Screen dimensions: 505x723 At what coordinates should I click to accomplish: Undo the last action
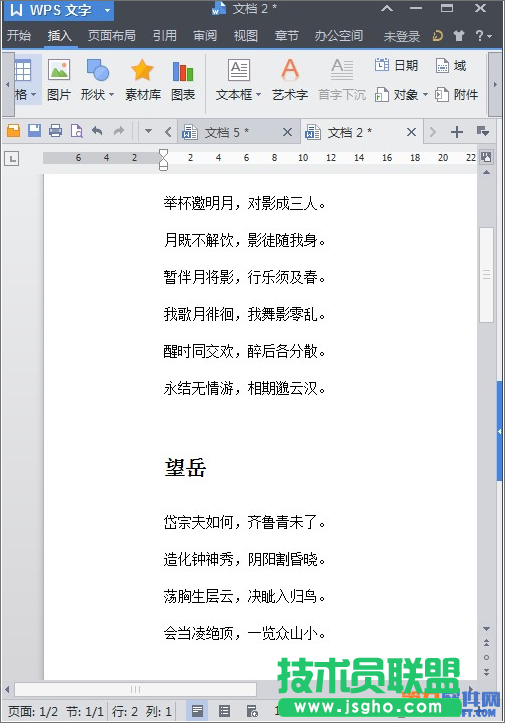point(97,131)
